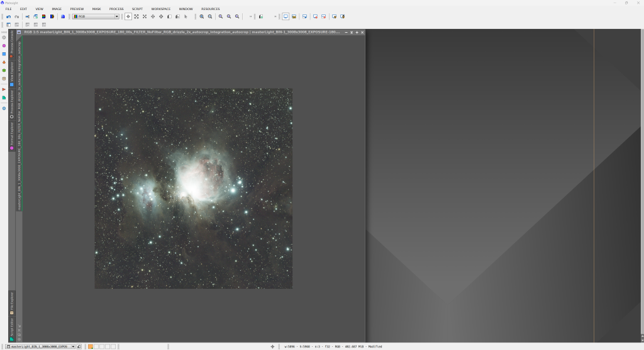Click the Undo arrow in the toolbar
Viewport: 644px width, 350px height.
(x=9, y=16)
